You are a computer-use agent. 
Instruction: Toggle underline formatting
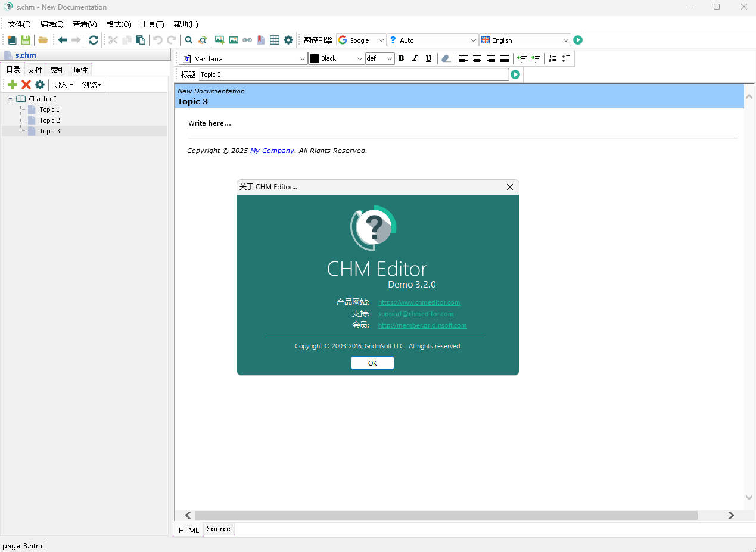(428, 58)
